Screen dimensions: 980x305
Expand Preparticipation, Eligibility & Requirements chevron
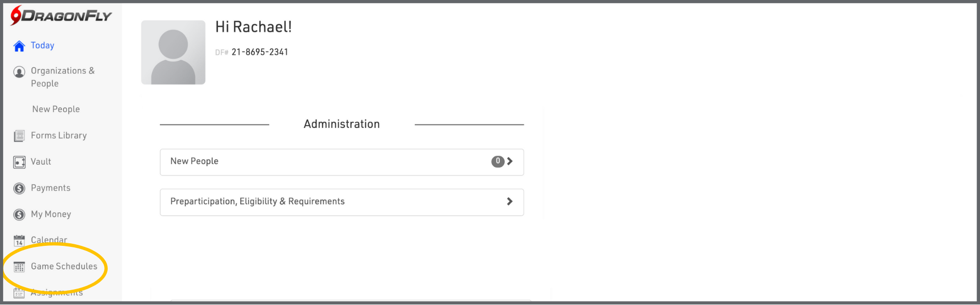pos(509,201)
